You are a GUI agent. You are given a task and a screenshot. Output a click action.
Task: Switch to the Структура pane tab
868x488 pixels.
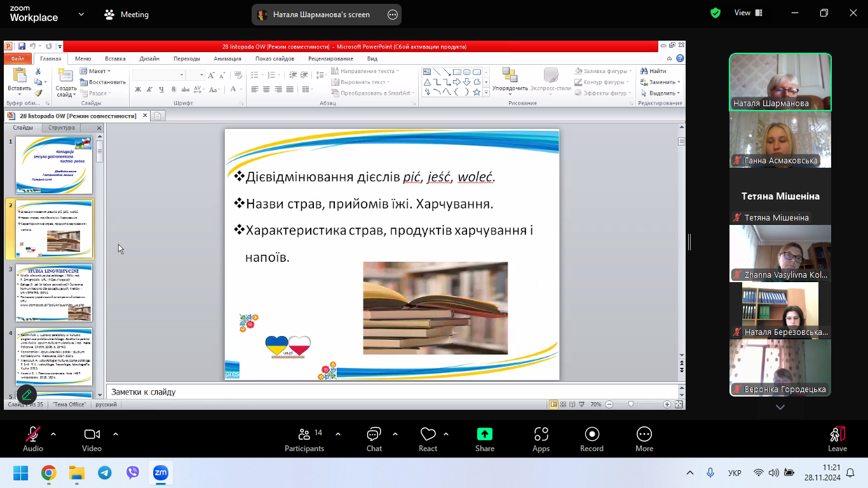[x=62, y=128]
